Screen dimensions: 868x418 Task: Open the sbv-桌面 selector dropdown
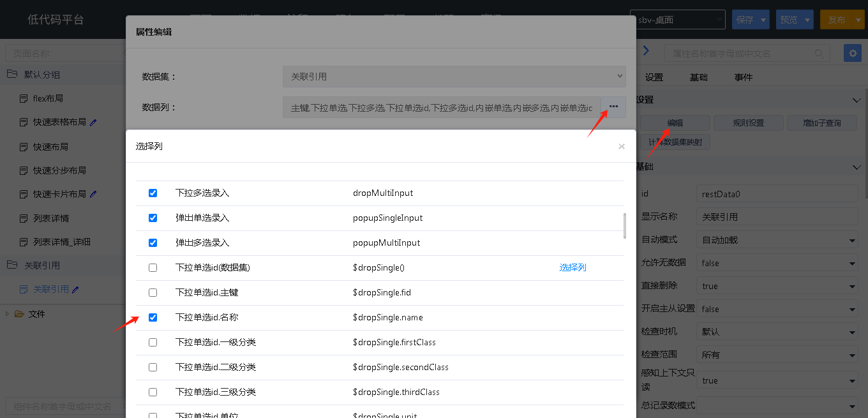click(x=677, y=20)
